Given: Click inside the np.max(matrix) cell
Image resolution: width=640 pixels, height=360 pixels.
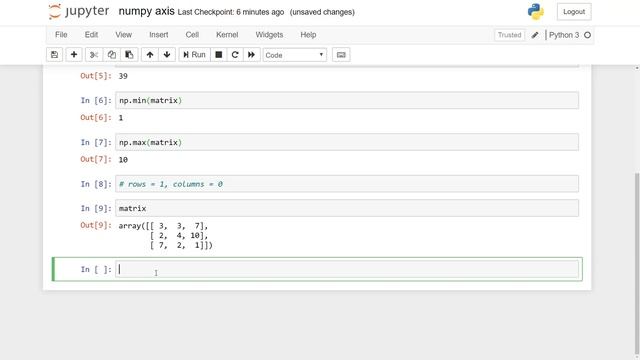Looking at the screenshot, I should (x=347, y=142).
